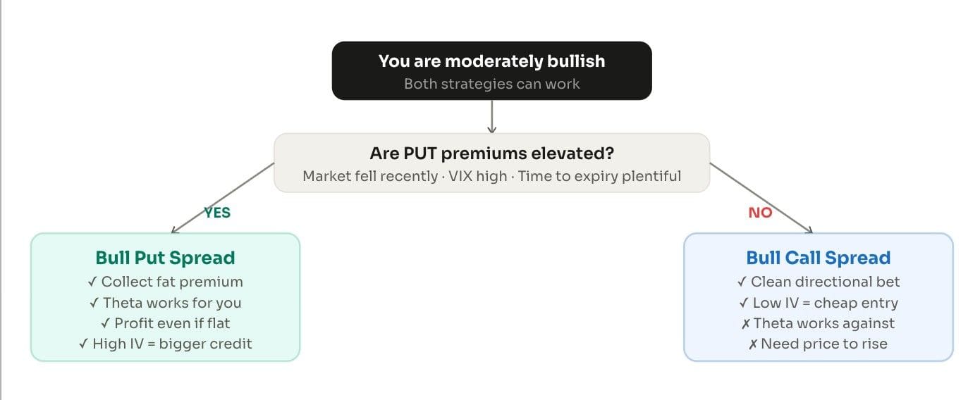Click the checkmark beside Collect fat premium
Image resolution: width=980 pixels, height=400 pixels.
(x=92, y=282)
